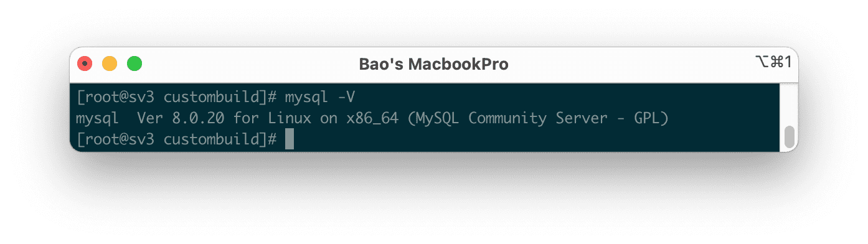Maximize the terminal with green button

(134, 63)
